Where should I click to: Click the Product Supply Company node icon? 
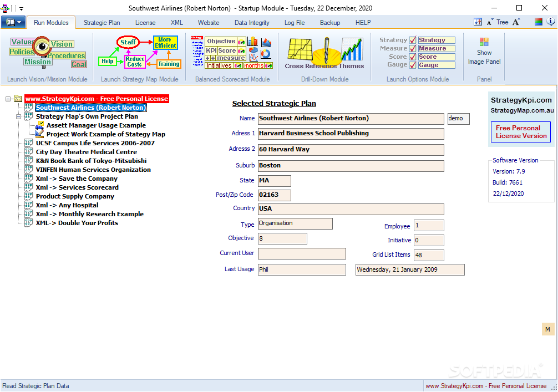pyautogui.click(x=28, y=196)
